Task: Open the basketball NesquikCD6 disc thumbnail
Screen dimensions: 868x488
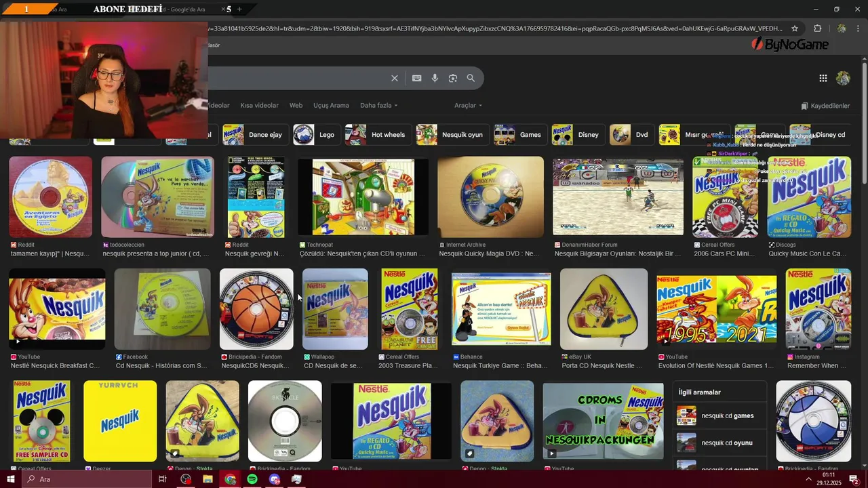Action: tap(256, 309)
